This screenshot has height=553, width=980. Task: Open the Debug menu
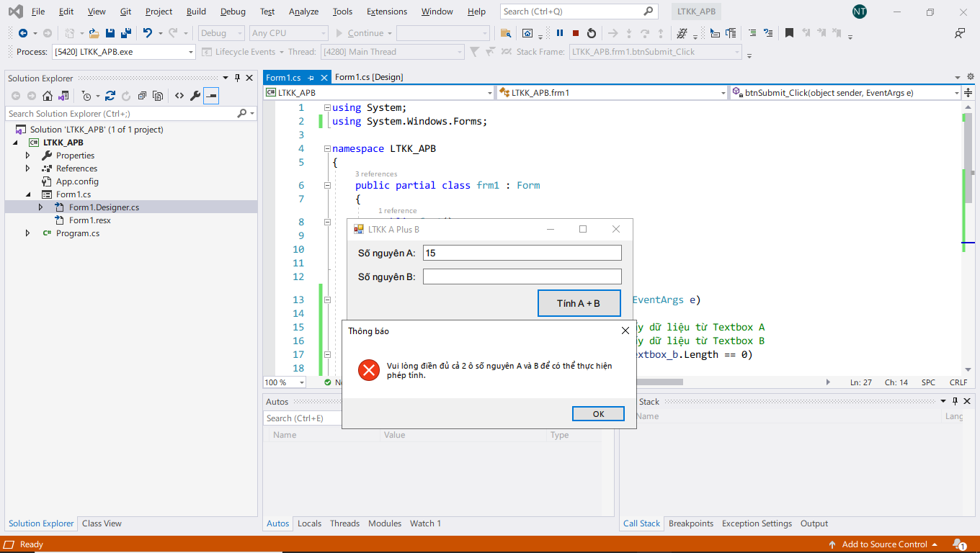[x=233, y=12]
